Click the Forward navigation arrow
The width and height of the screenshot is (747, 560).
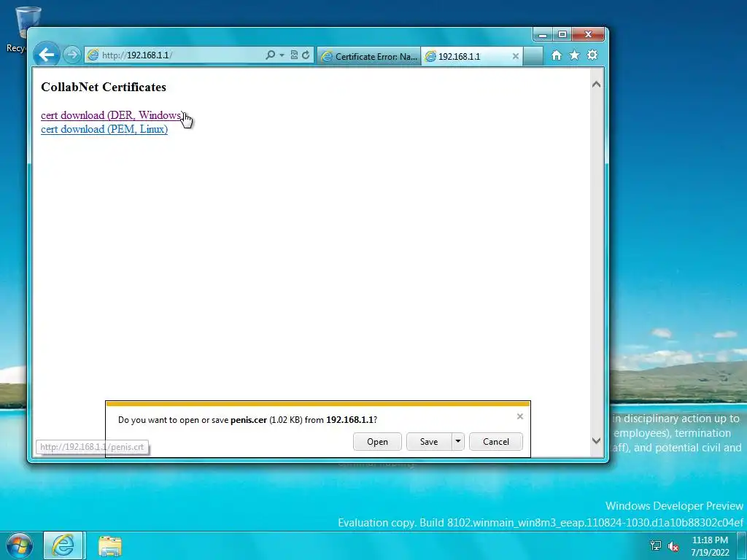[x=72, y=55]
